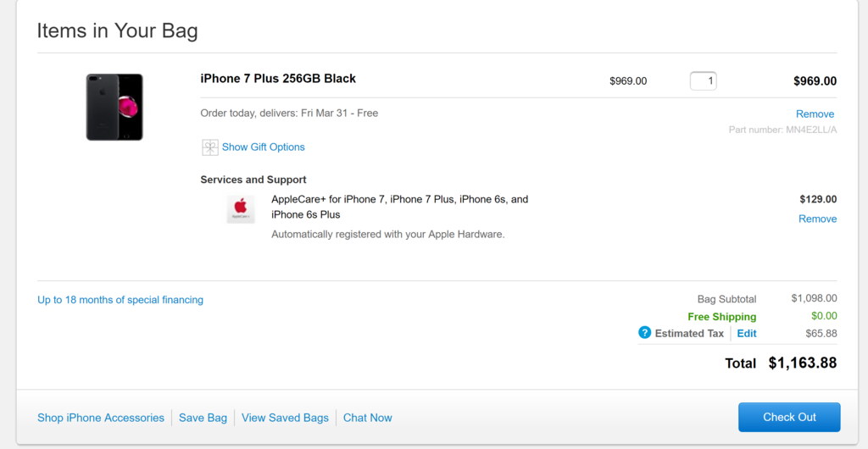Start a chat with Chat Now
The width and height of the screenshot is (868, 449).
[x=367, y=418]
